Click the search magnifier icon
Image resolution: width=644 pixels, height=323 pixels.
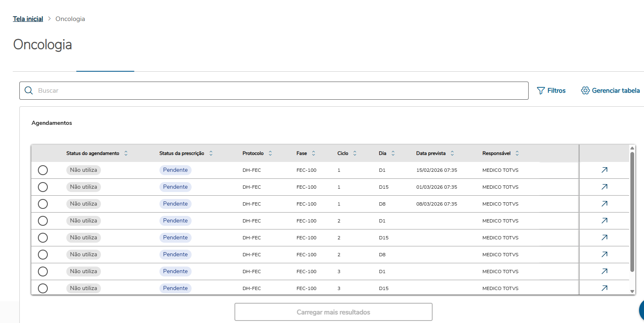point(28,91)
